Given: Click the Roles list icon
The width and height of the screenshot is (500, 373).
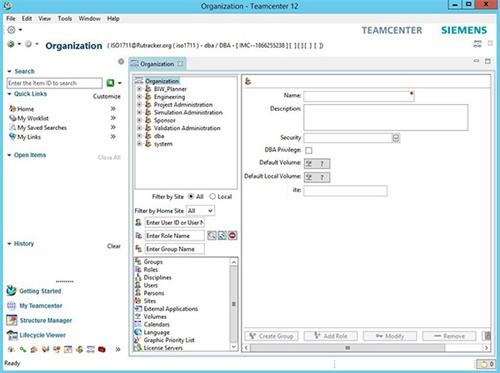Looking at the screenshot, I should (x=138, y=269).
